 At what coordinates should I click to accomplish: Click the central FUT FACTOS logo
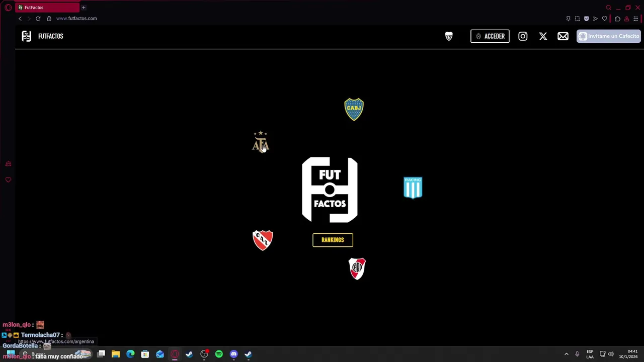pyautogui.click(x=330, y=190)
